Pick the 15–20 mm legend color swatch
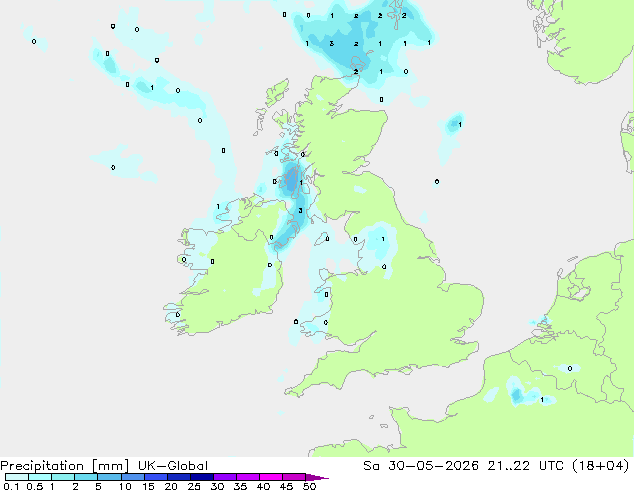 coord(155,477)
